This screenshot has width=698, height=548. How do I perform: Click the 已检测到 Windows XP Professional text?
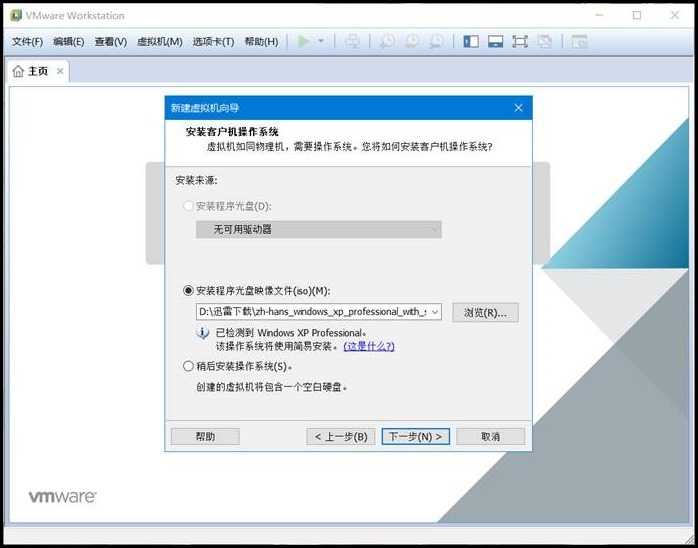point(291,333)
